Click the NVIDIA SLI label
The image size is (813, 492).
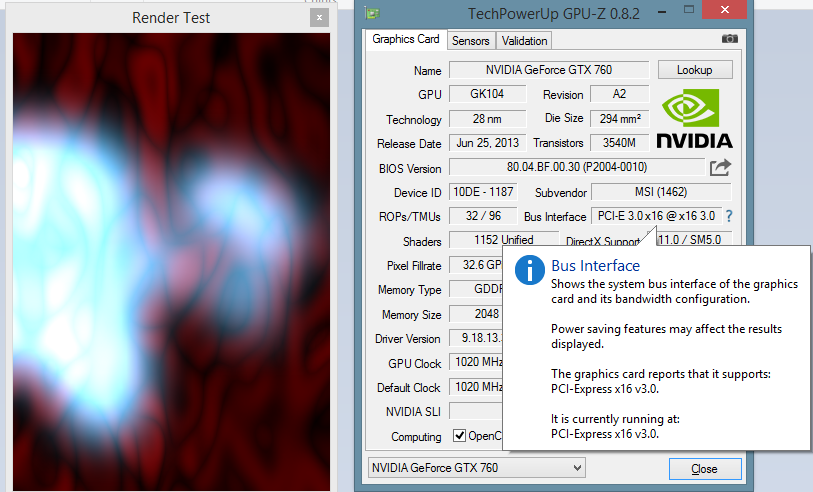[x=413, y=412]
